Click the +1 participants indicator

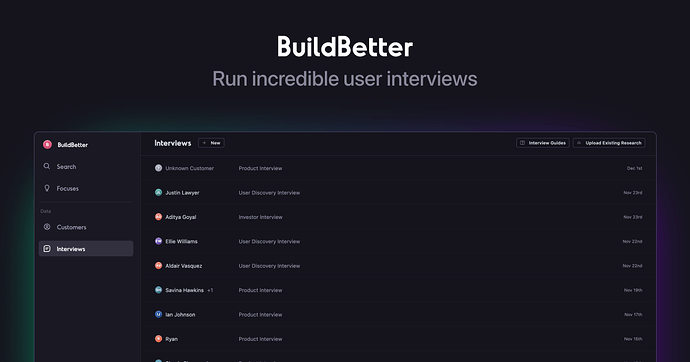(x=210, y=290)
